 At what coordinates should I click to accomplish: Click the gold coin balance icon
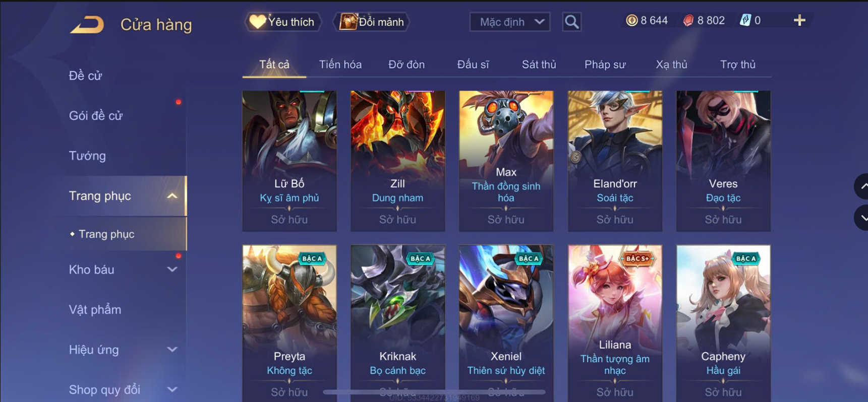pyautogui.click(x=631, y=20)
